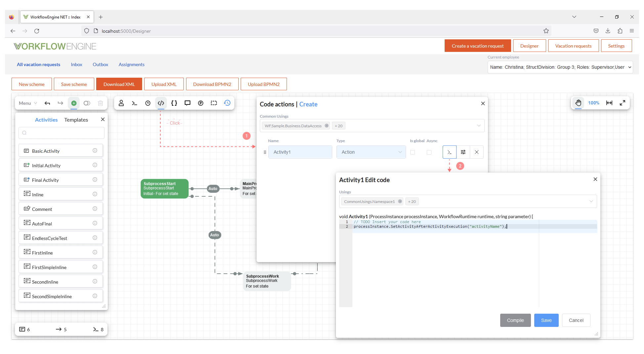The width and height of the screenshot is (644, 354).
Task: Show info for Basic Activity
Action: (x=95, y=150)
